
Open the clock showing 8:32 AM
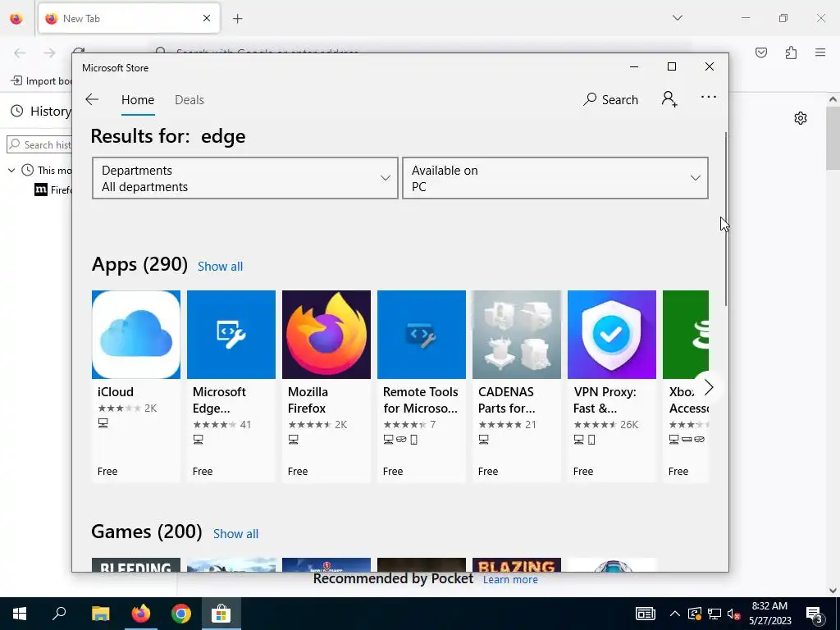point(769,614)
